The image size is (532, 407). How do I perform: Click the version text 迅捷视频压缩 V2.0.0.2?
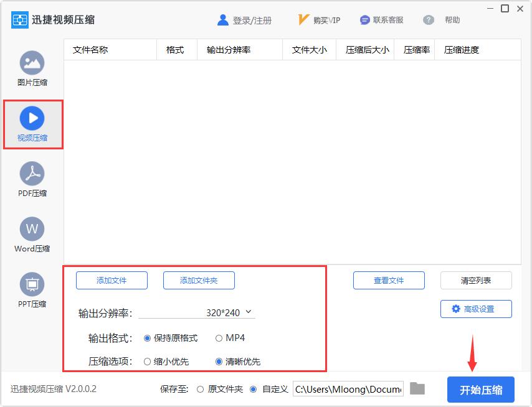[x=54, y=389]
